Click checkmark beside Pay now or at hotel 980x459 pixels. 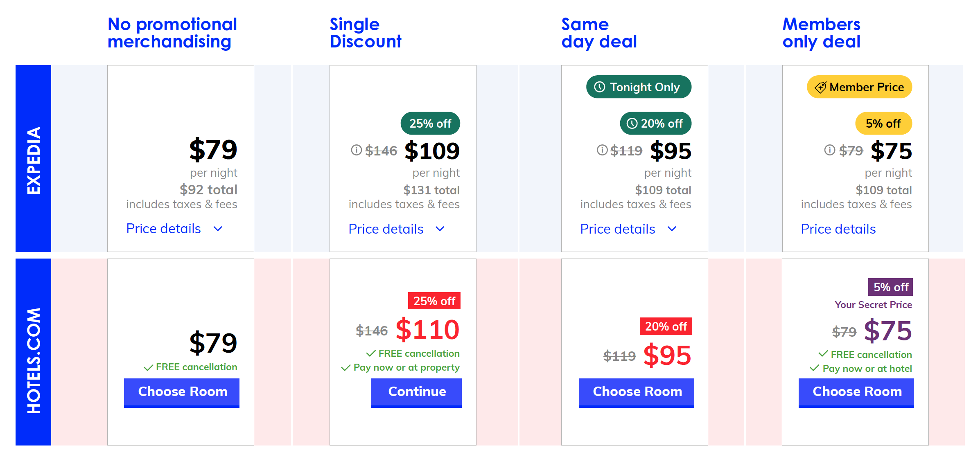pos(815,368)
